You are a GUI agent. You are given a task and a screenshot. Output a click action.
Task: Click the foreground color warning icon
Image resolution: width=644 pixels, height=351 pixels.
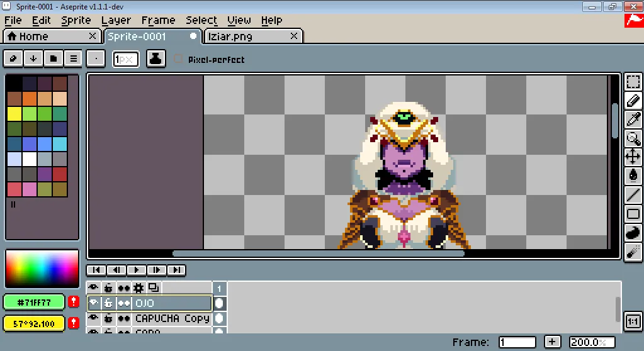tap(74, 302)
